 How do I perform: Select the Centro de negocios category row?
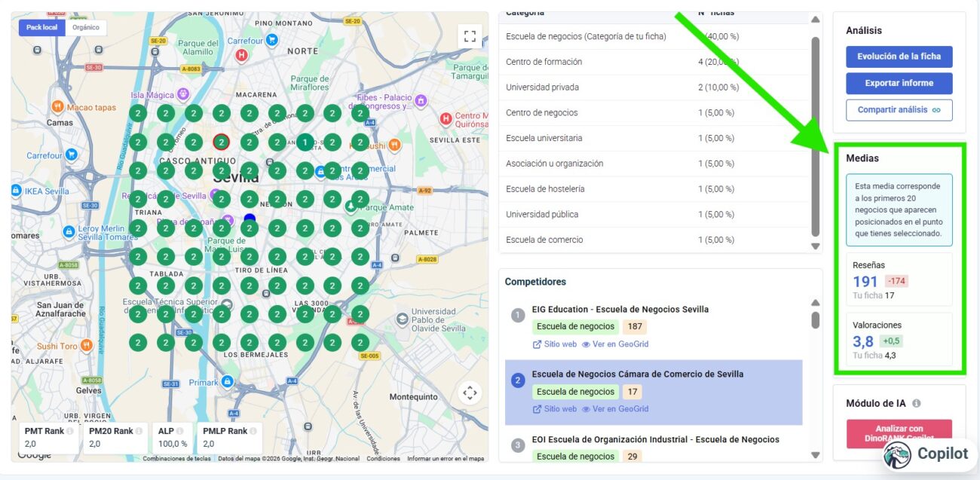(x=654, y=113)
